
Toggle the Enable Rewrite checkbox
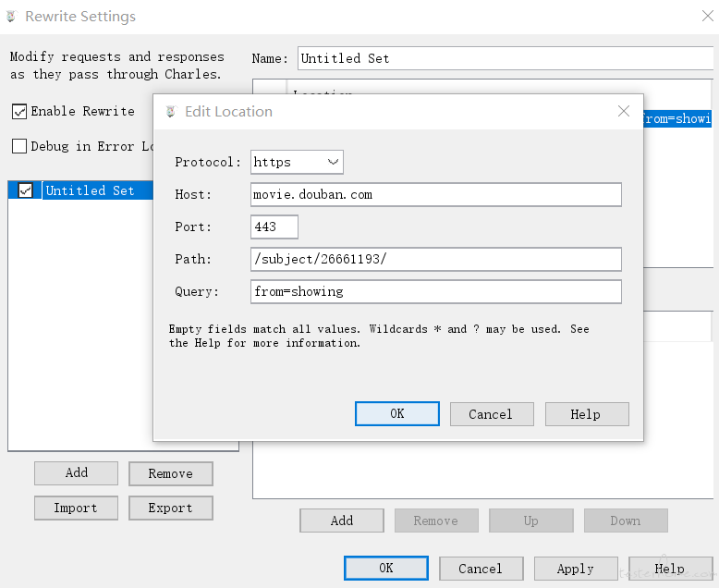click(x=19, y=112)
